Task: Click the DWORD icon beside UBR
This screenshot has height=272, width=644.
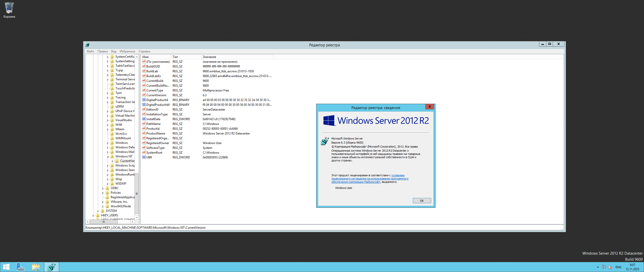Action: [x=144, y=157]
